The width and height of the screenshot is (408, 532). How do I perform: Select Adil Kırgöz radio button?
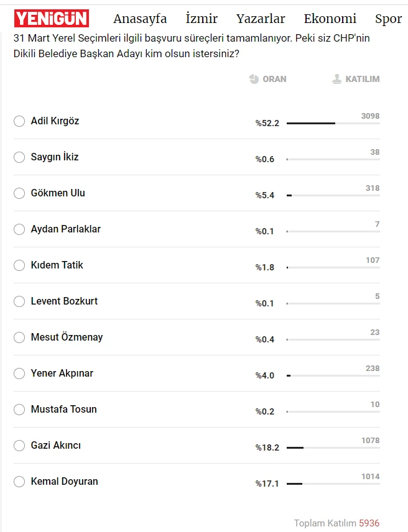pyautogui.click(x=19, y=121)
